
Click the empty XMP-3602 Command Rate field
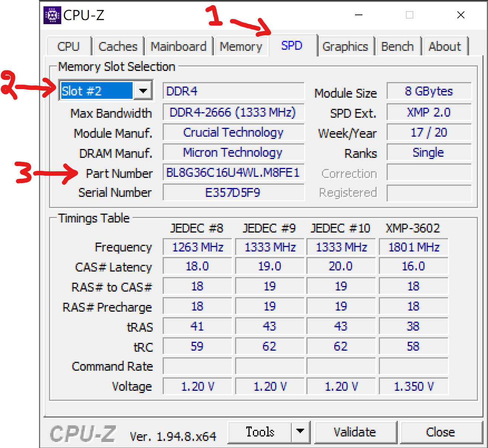(x=414, y=367)
